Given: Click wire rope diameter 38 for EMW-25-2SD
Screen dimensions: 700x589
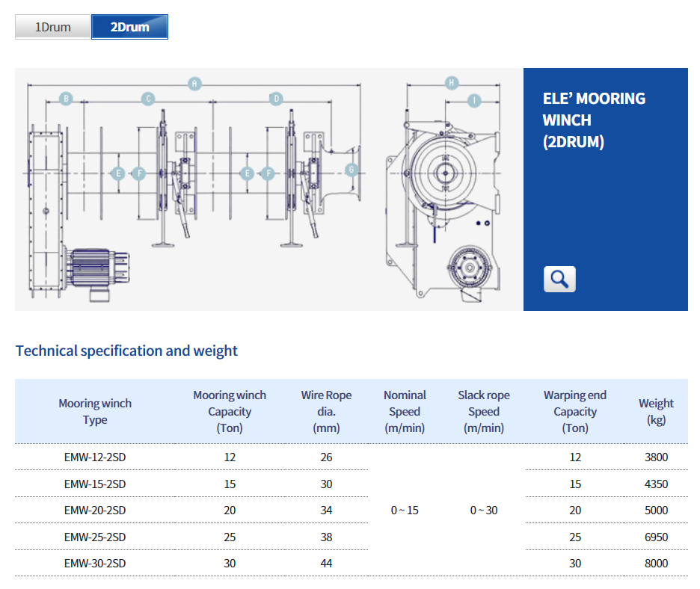Looking at the screenshot, I should (x=326, y=537).
